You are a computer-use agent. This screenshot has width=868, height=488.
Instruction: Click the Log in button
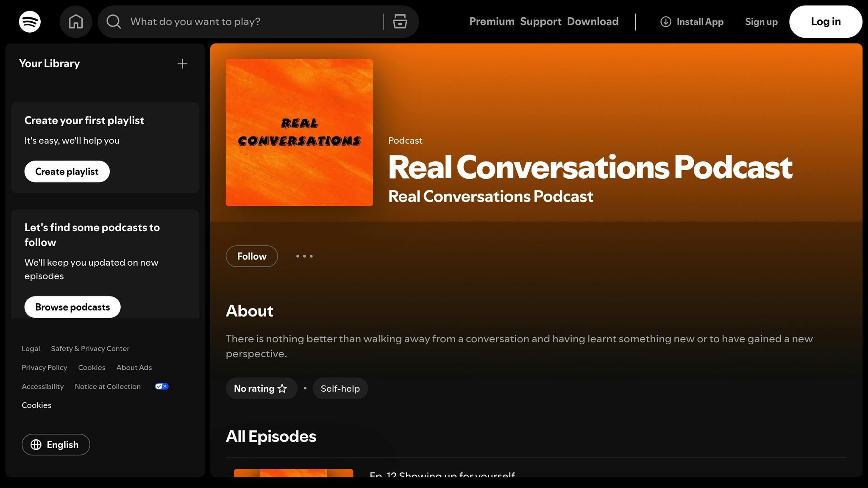pos(825,21)
